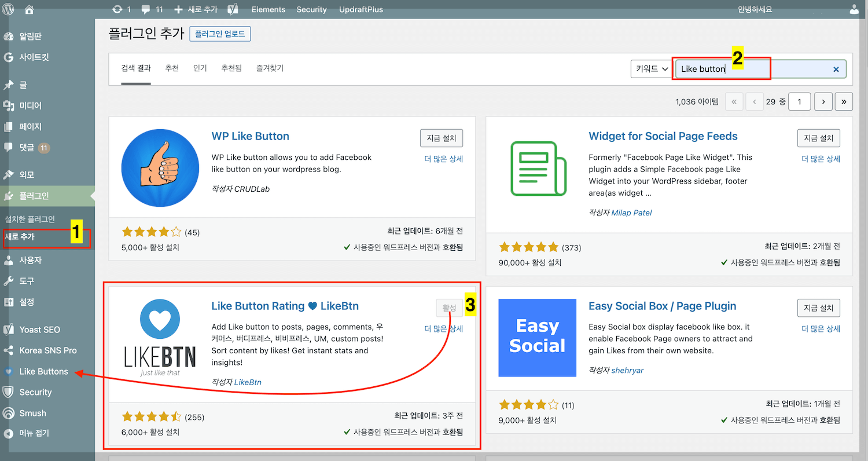Screen dimensions: 868x461
Task: Click the current page number field
Action: click(x=800, y=102)
